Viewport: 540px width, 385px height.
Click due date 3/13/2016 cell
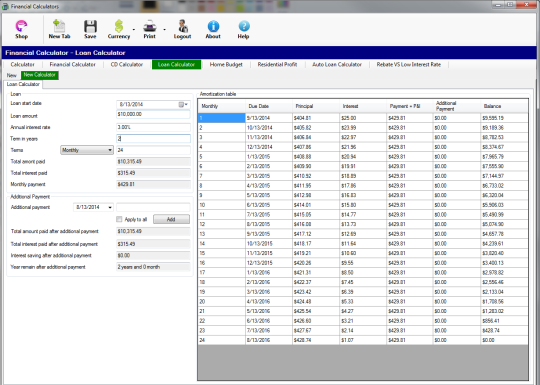point(269,292)
